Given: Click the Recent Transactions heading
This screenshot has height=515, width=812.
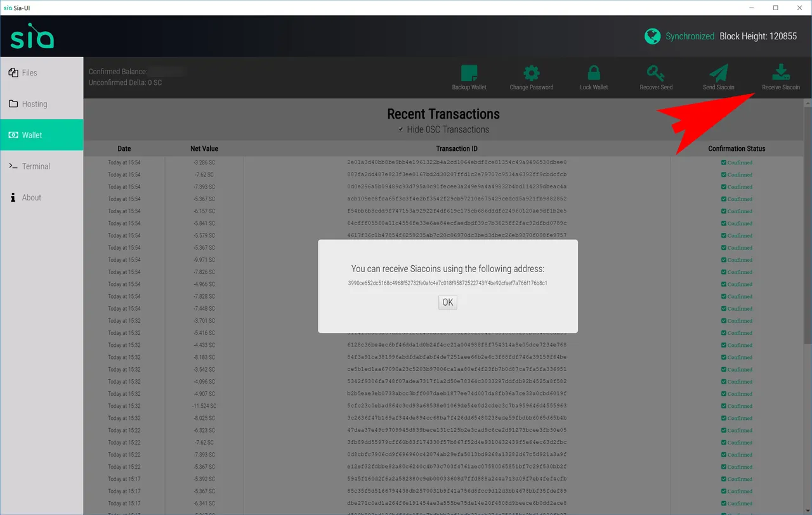Looking at the screenshot, I should click(x=443, y=114).
